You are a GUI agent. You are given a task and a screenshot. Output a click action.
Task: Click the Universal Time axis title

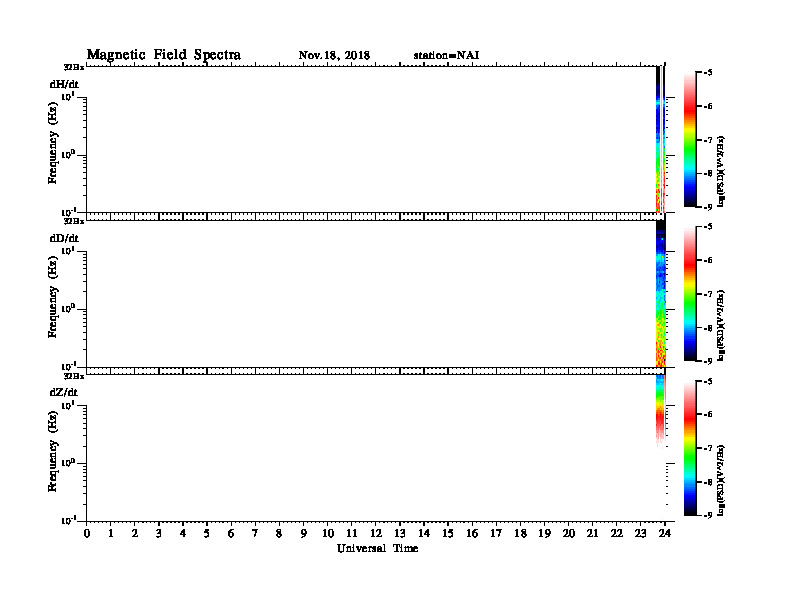tap(377, 548)
